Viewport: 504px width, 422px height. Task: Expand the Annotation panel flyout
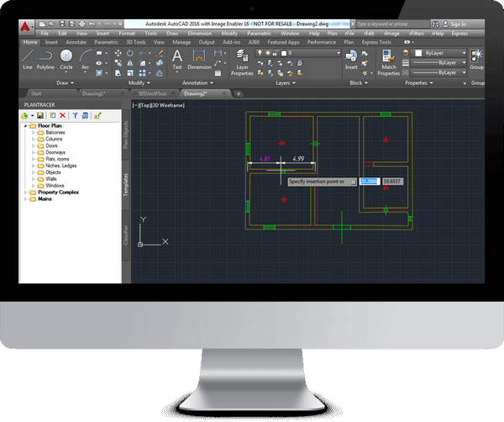(x=198, y=83)
